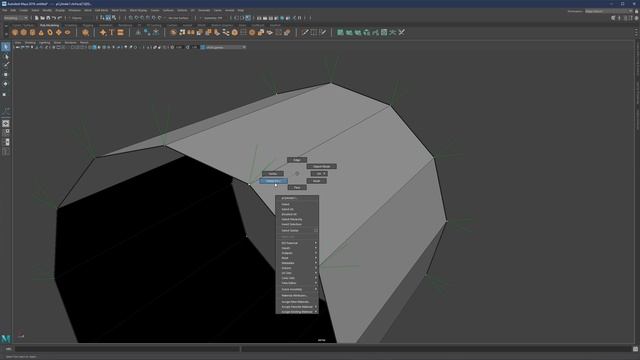Choose Vertex in the marking menu
Viewport: 640px width, 360px height.
coord(273,174)
